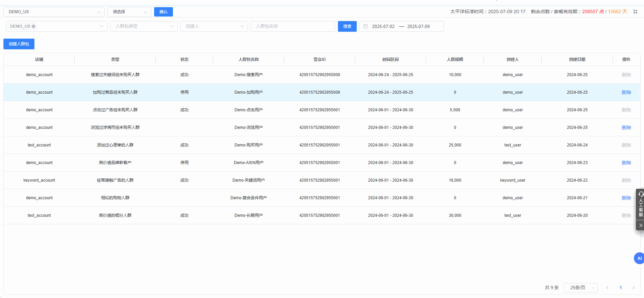This screenshot has width=644, height=298.
Task: Click the 创建人群包 button
Action: pyautogui.click(x=19, y=44)
